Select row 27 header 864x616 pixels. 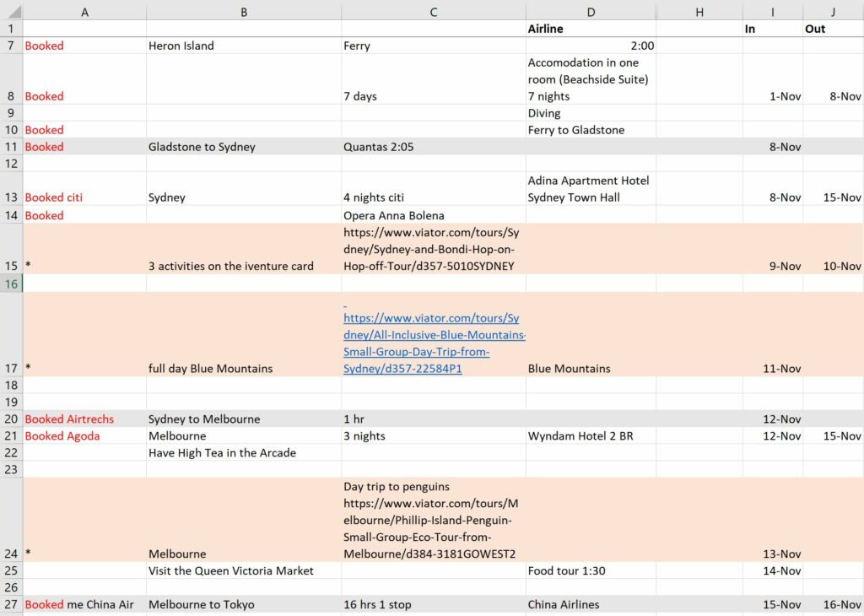[x=11, y=604]
